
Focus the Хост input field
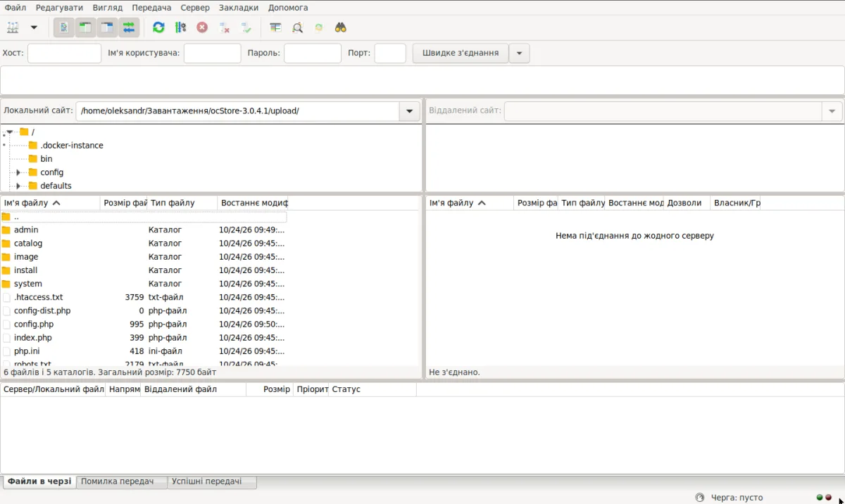64,53
